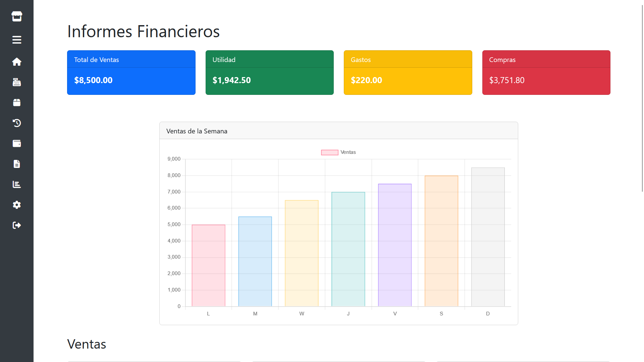Open the history clock icon
Screen dimensions: 644x362
pyautogui.click(x=17, y=123)
